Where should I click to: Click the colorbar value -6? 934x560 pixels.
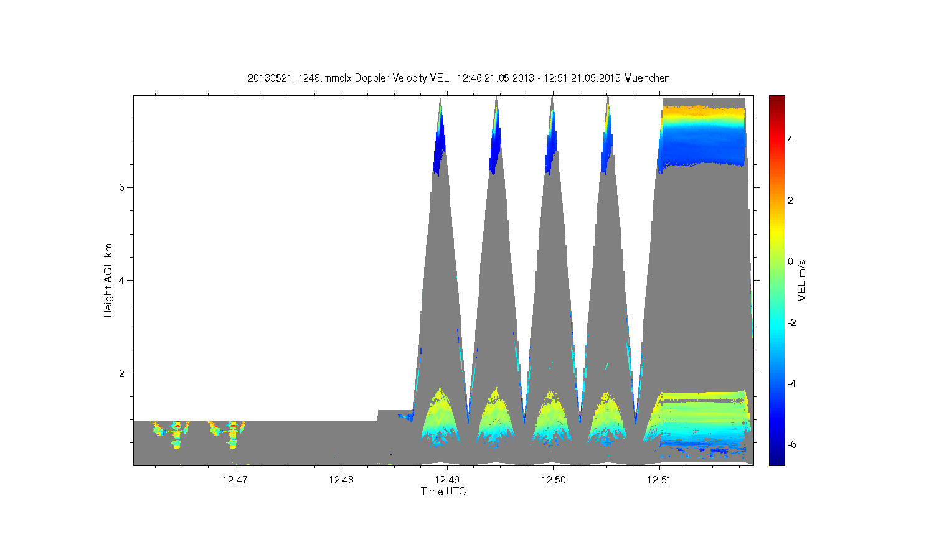tap(791, 444)
